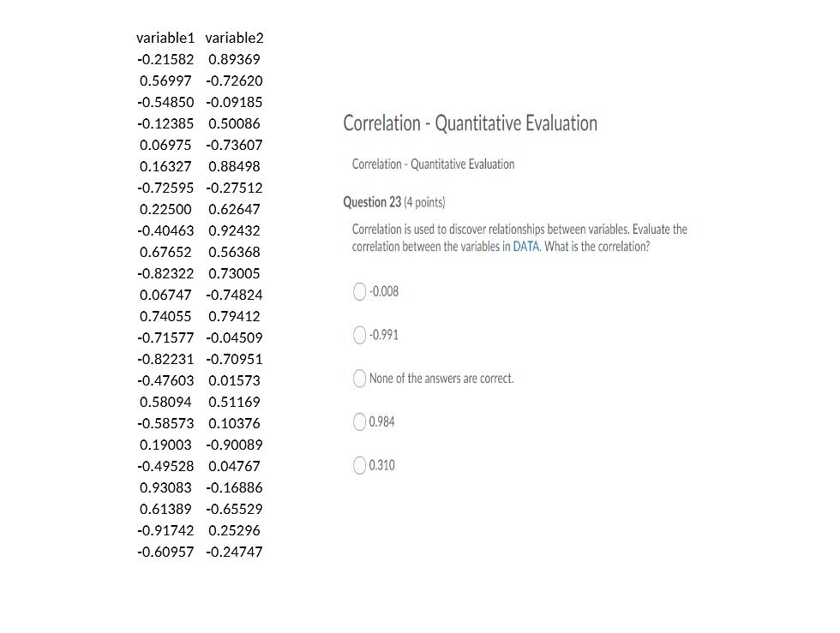This screenshot has width=840, height=633.
Task: Click the variable2 column header
Action: point(235,38)
